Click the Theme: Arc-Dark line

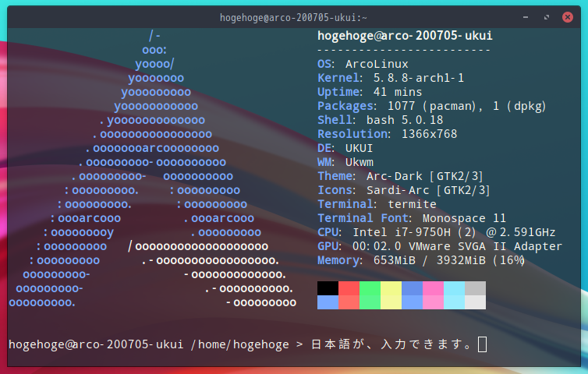coord(400,176)
